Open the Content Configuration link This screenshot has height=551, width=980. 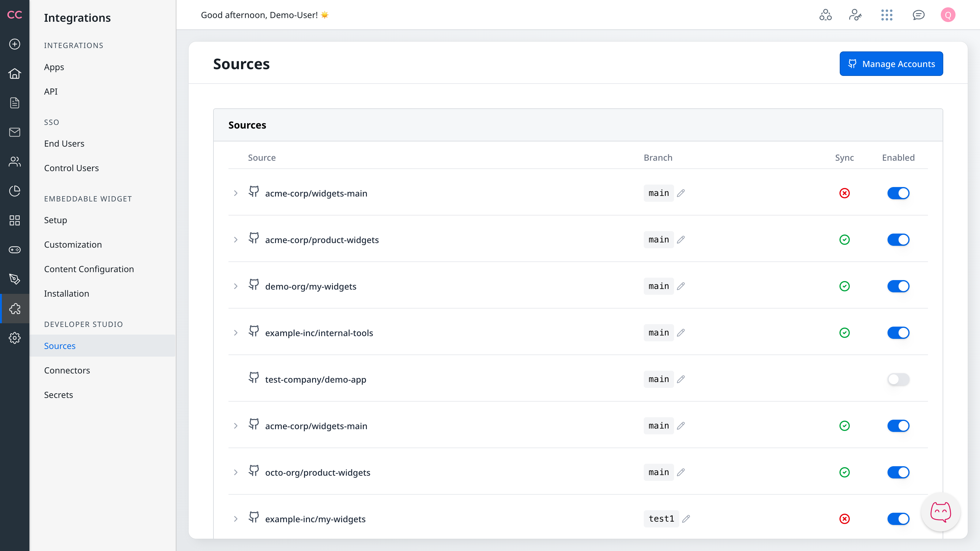(x=89, y=269)
